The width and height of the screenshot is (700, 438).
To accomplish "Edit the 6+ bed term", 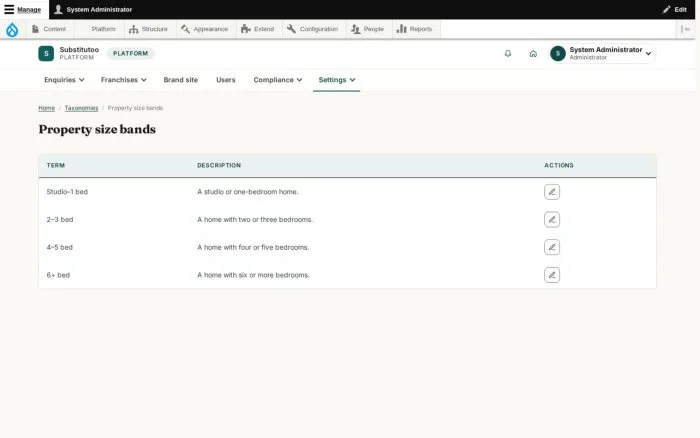I will 552,275.
